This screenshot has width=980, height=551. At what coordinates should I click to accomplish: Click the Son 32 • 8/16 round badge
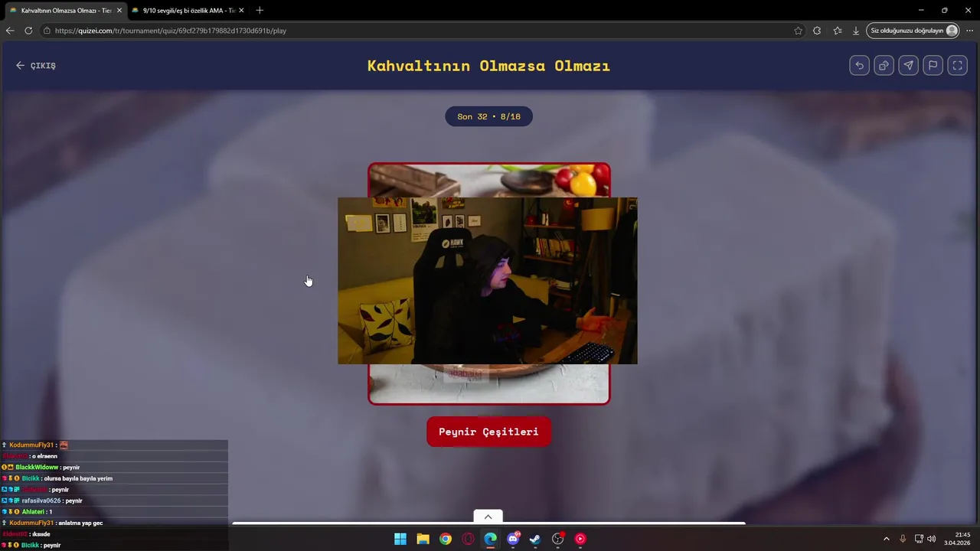click(x=488, y=116)
